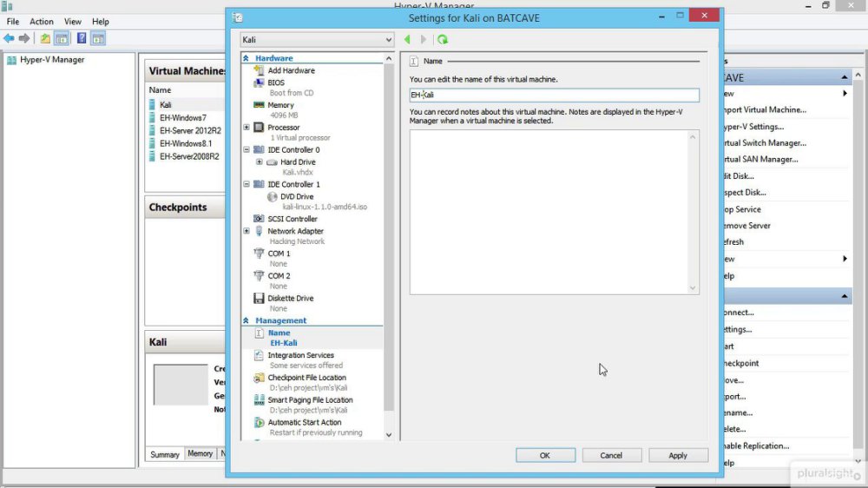
Task: Click the green refresh icon in Settings
Action: [443, 39]
